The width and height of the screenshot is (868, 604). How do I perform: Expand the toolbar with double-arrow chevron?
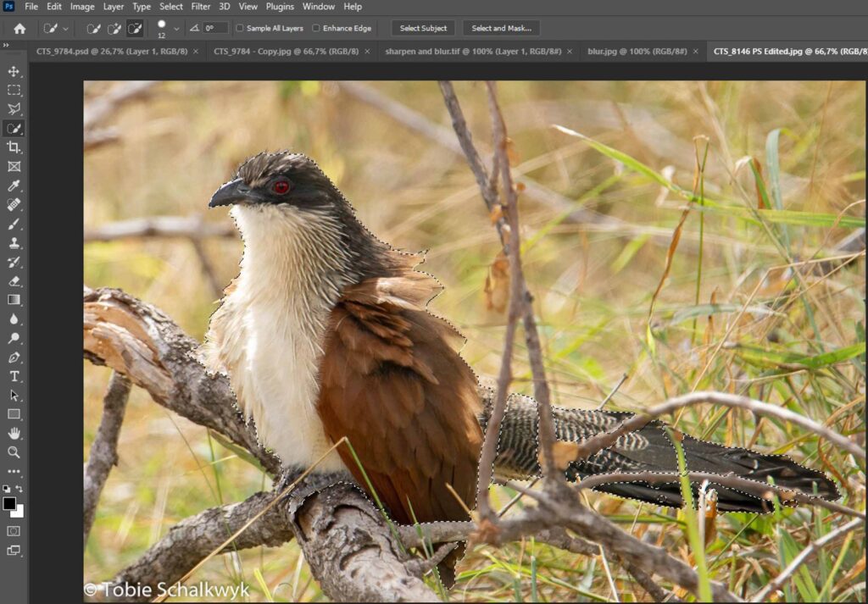(7, 46)
